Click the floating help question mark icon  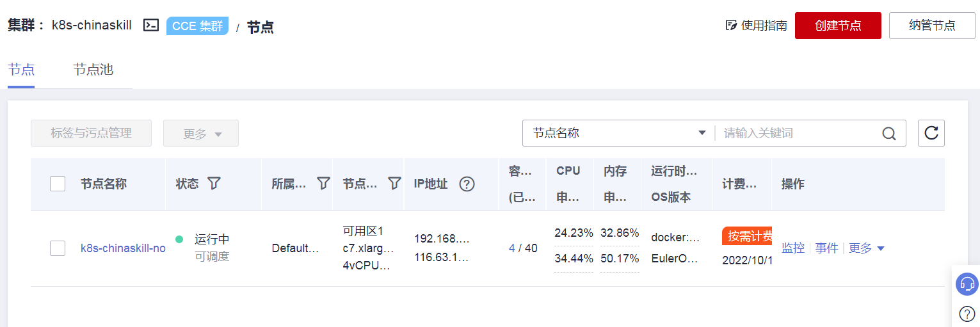click(x=967, y=314)
